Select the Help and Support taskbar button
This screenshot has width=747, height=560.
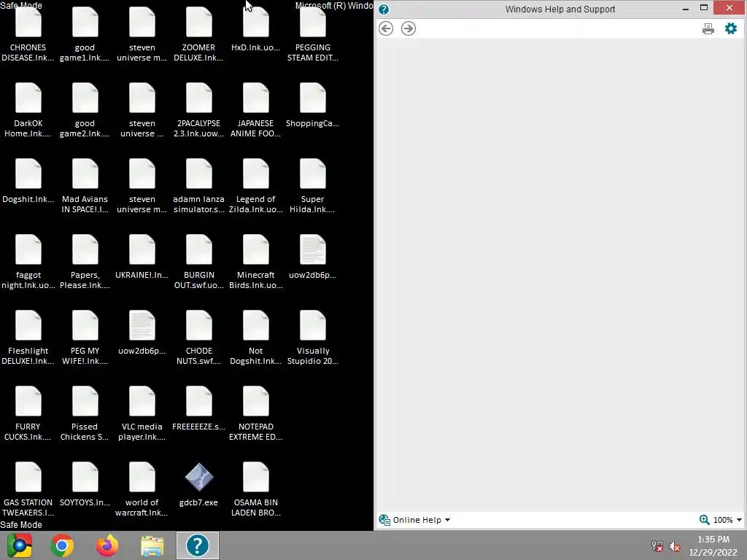pos(198,545)
